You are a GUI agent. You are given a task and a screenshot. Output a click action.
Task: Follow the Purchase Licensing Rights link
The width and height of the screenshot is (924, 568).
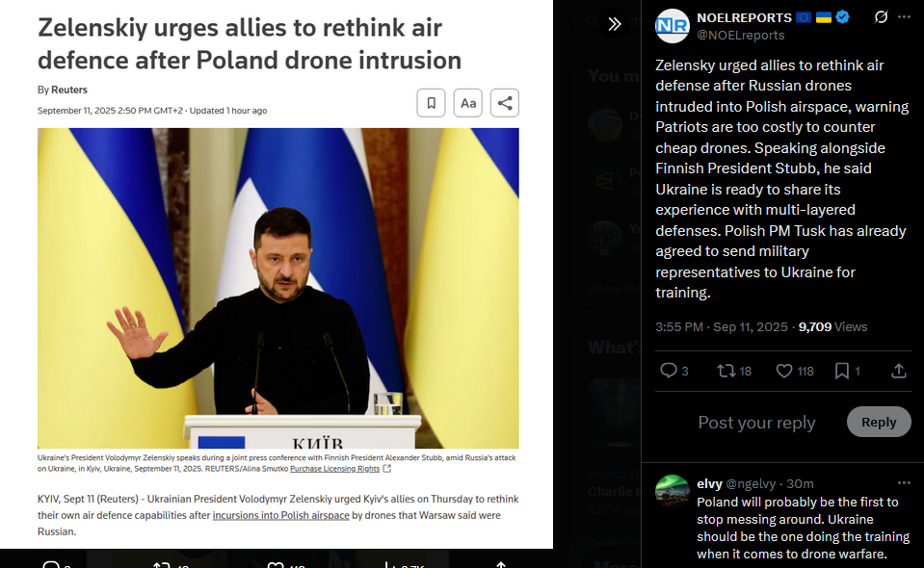(x=334, y=469)
